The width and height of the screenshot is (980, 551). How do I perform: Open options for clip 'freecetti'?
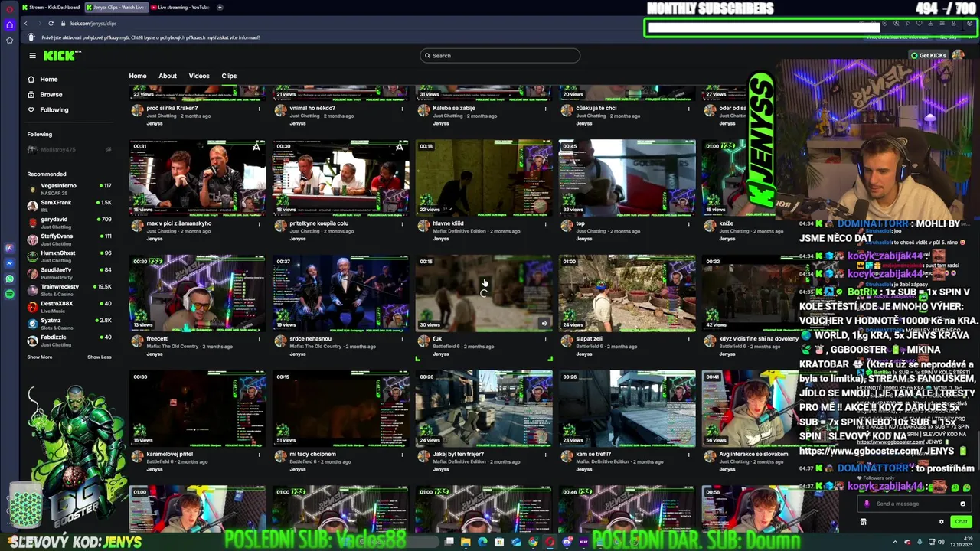click(259, 339)
